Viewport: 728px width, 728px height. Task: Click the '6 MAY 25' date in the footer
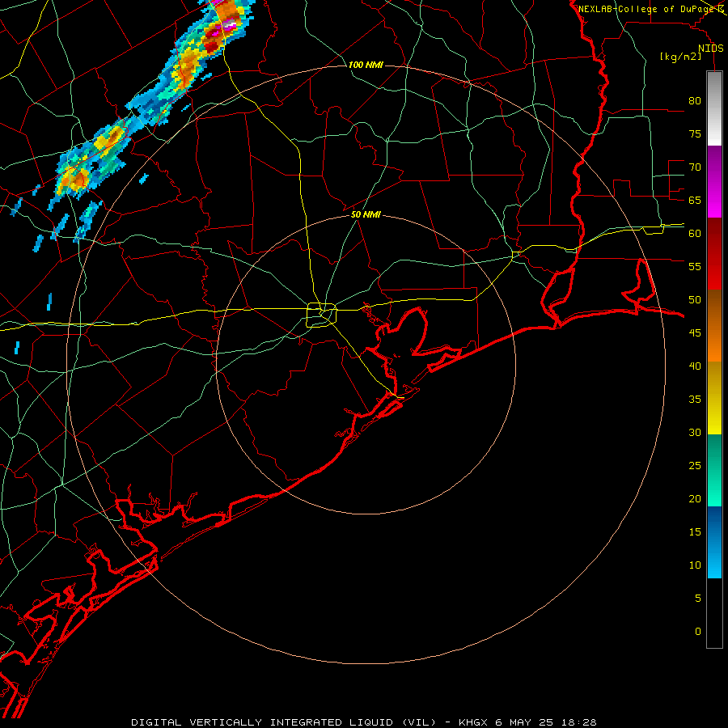[524, 722]
